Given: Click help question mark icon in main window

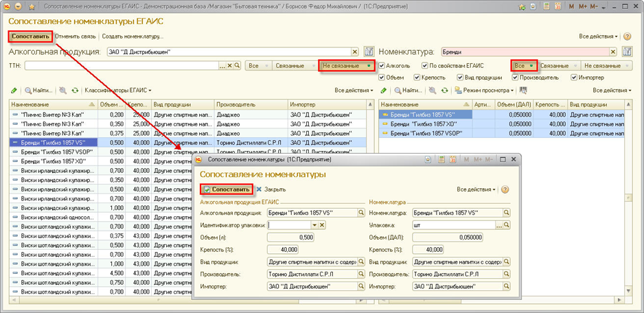Looking at the screenshot, I should tap(627, 36).
